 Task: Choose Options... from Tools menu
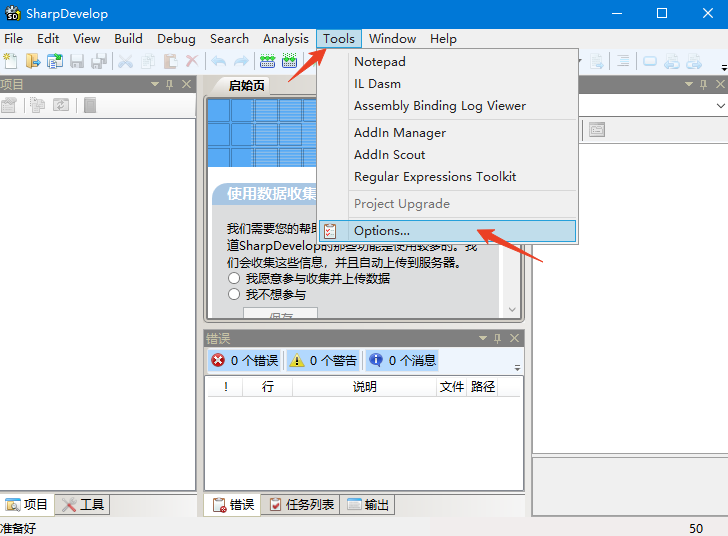point(448,231)
